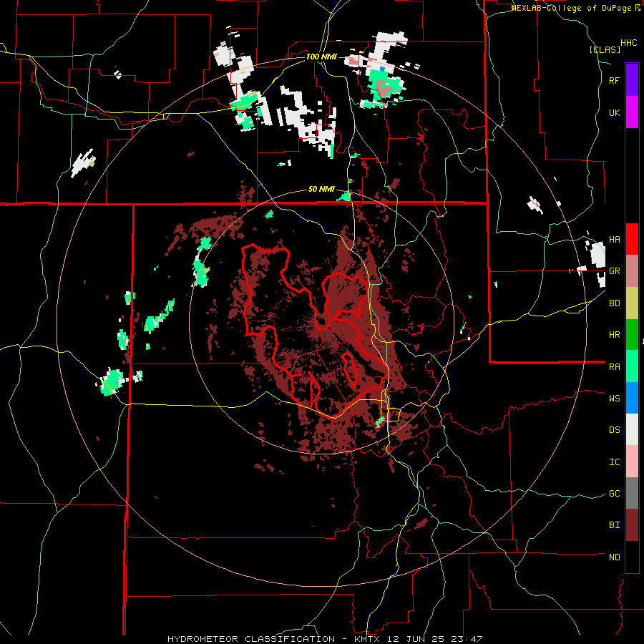
Task: Click the dusty pink GR swatch
Action: tap(632, 271)
